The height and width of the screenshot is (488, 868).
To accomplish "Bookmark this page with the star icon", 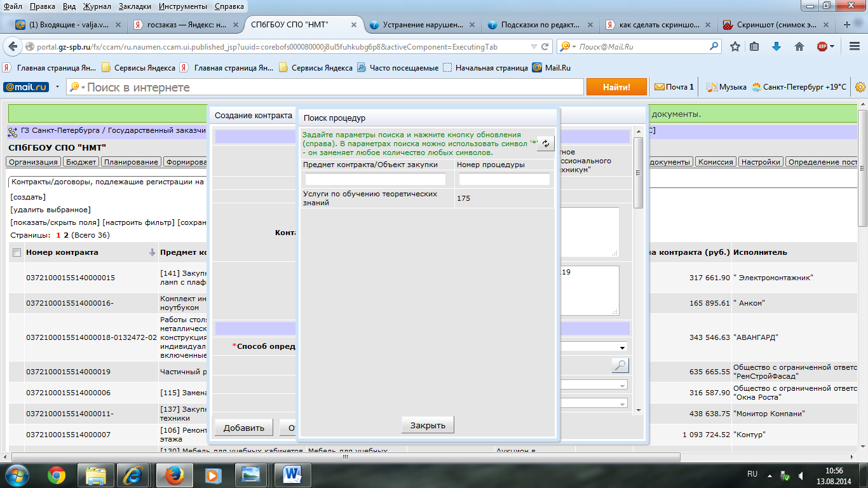I will coord(735,46).
